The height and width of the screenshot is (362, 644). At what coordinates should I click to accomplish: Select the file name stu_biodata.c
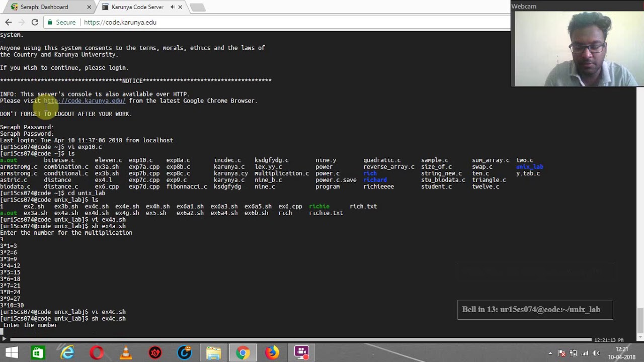[443, 180]
